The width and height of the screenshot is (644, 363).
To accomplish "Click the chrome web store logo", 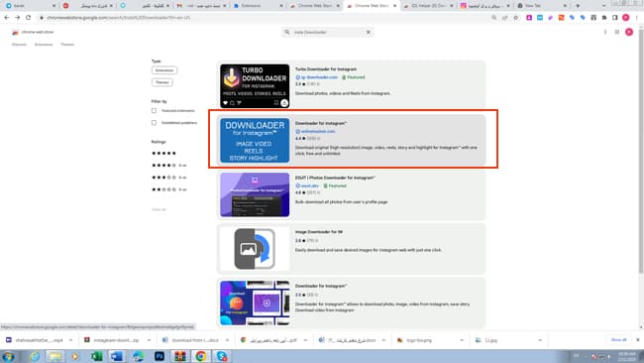I will (33, 32).
